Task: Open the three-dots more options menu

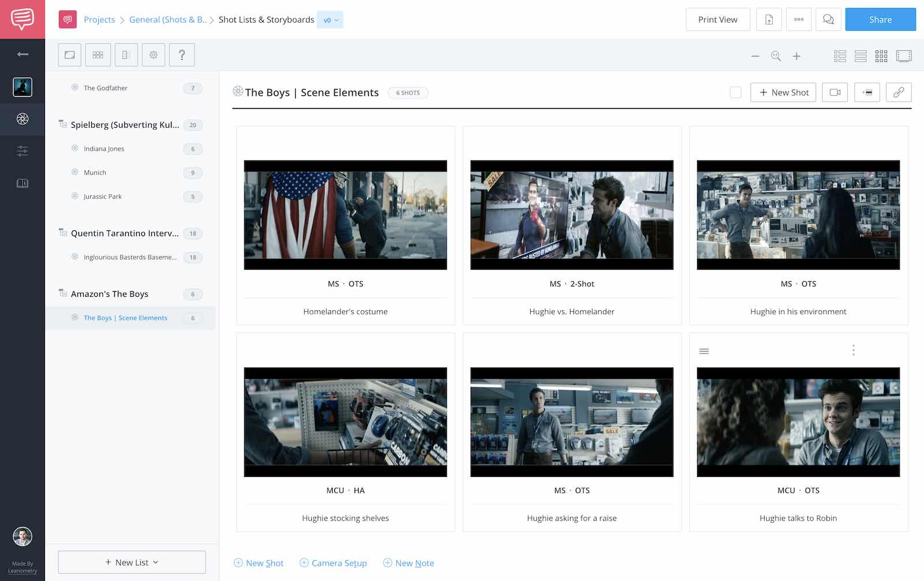Action: [x=799, y=20]
